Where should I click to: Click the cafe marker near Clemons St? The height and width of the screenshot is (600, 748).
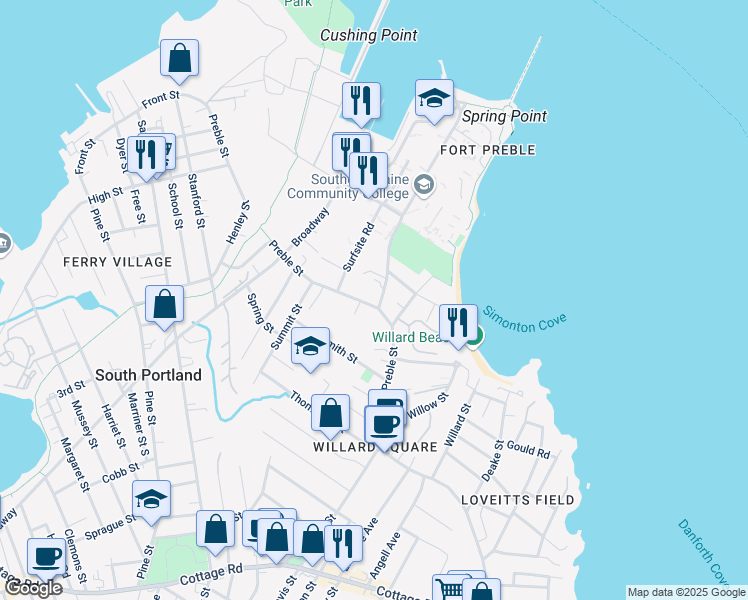pos(47,556)
